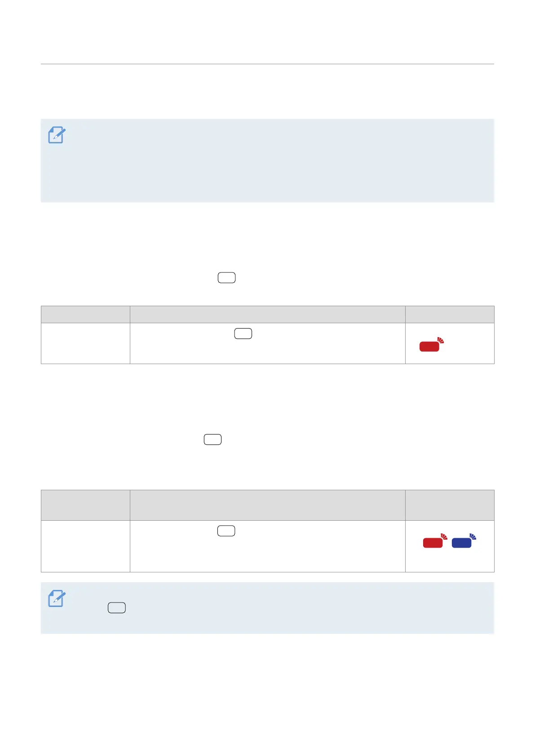
Task: Click the key outline icon inside the first table row
Action: coord(243,334)
